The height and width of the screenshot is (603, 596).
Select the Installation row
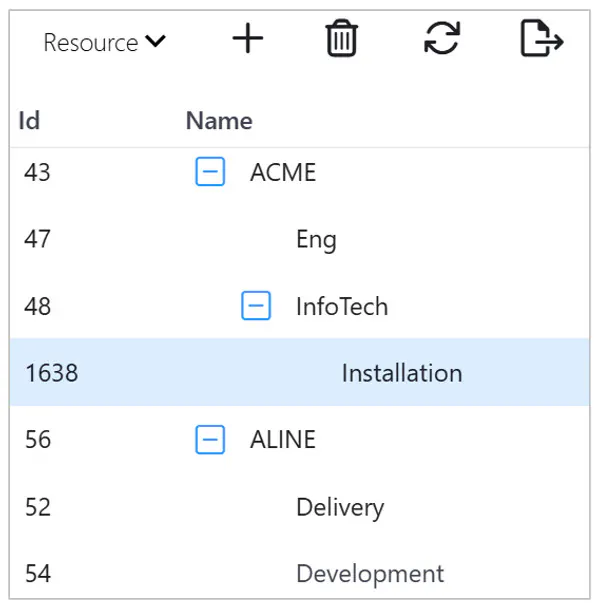300,372
